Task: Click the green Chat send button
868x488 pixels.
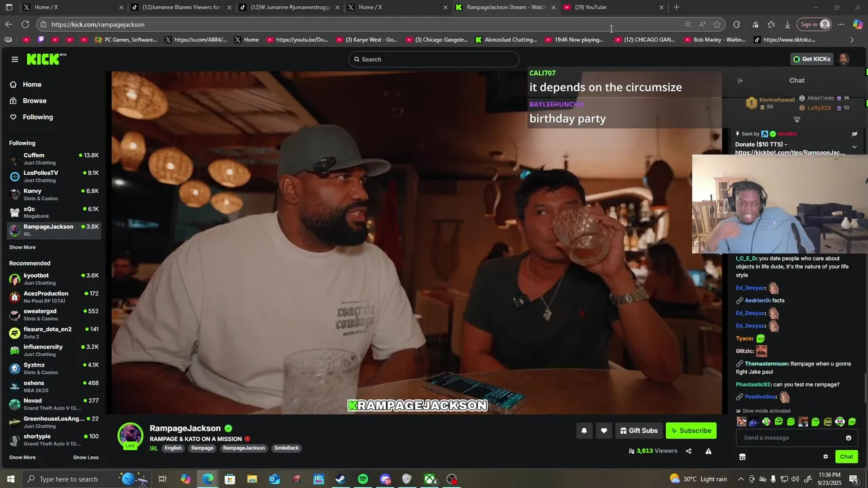Action: (x=846, y=457)
